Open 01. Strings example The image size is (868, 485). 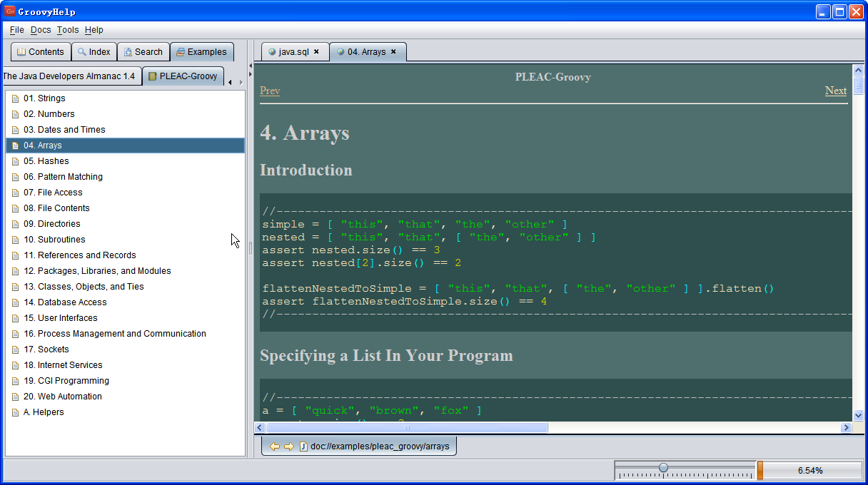pos(125,98)
